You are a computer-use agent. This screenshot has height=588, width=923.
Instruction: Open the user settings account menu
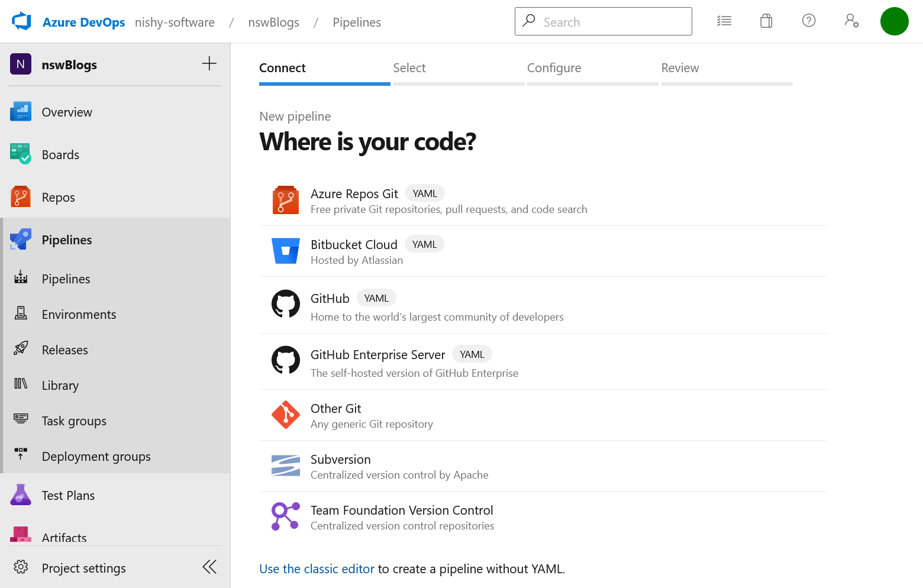coord(851,21)
